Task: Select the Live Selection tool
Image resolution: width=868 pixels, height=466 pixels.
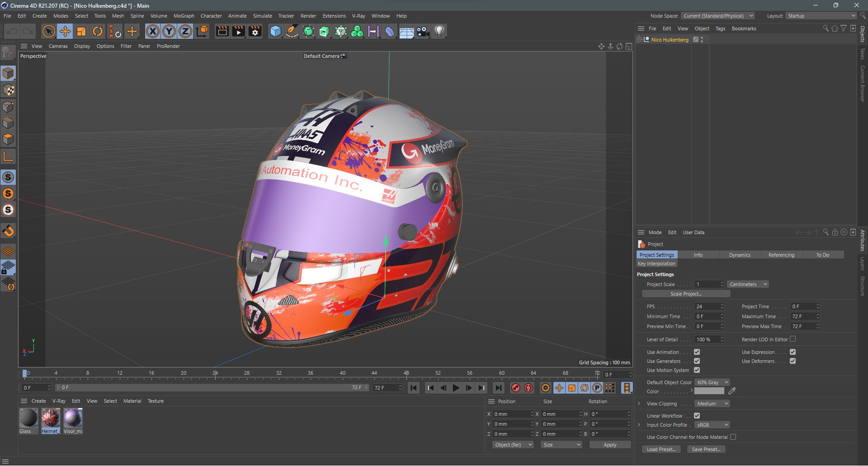Action: [48, 31]
